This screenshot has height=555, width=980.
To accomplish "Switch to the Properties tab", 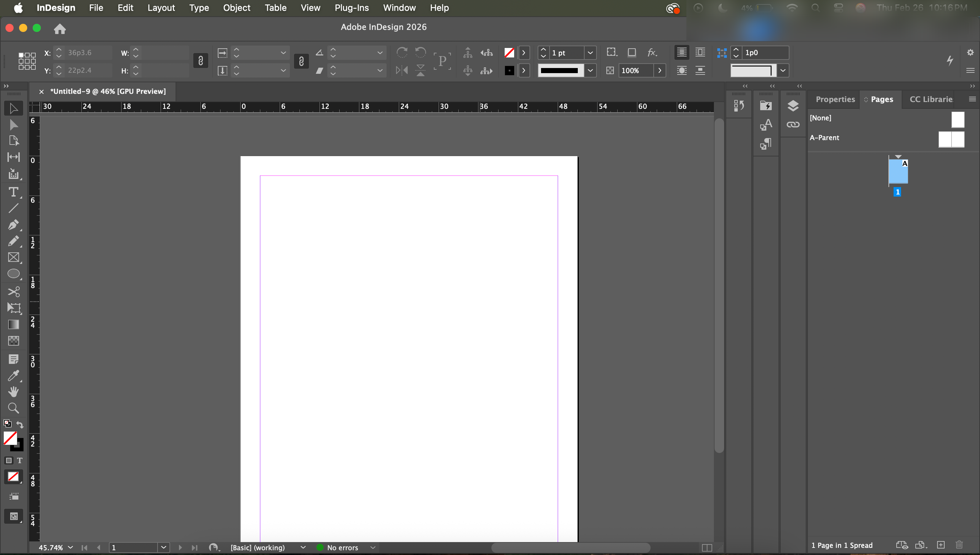I will coord(835,99).
